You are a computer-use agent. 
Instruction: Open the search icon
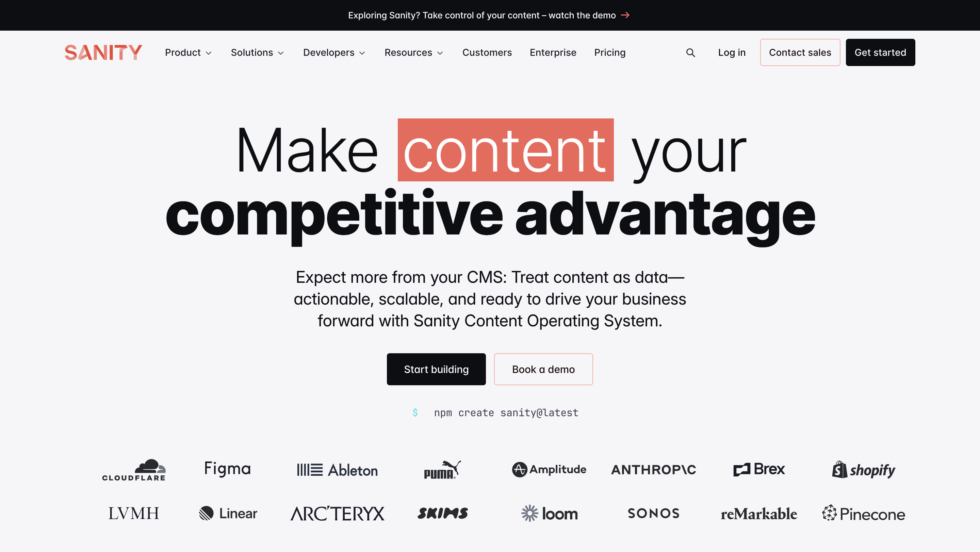click(690, 52)
